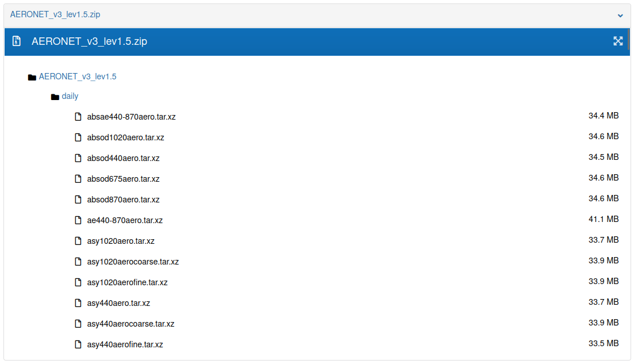The height and width of the screenshot is (364, 634).
Task: Click the zip archive icon in blue header
Action: coord(17,41)
